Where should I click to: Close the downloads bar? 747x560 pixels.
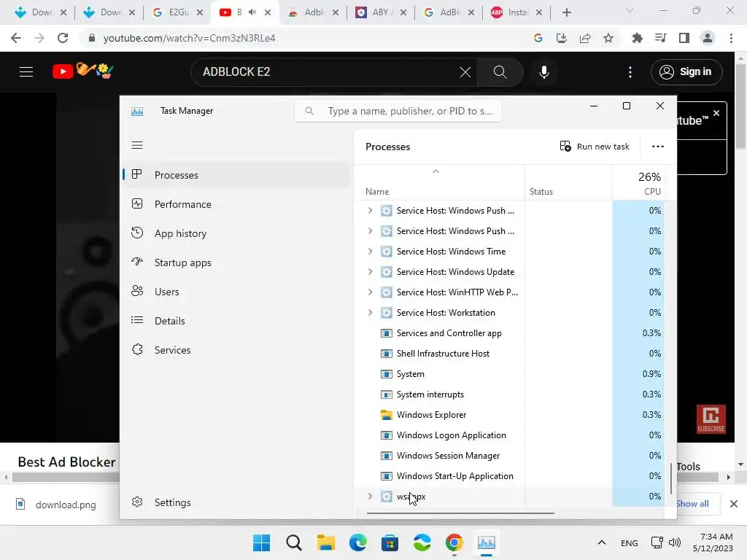coord(734,504)
